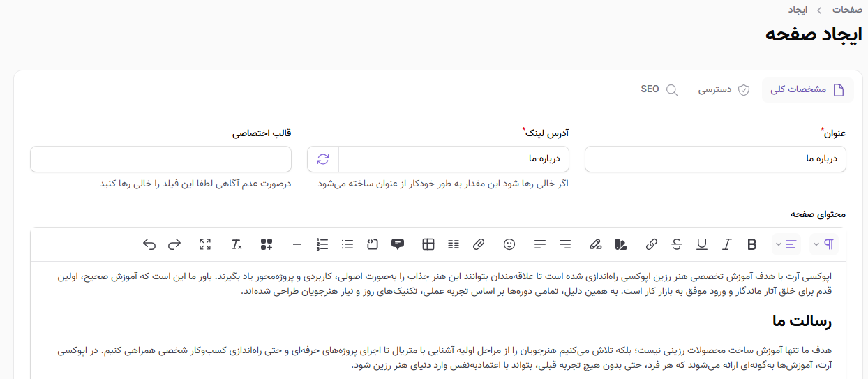
Task: Focus the empty قالب اختصاصی field
Action: pos(160,159)
